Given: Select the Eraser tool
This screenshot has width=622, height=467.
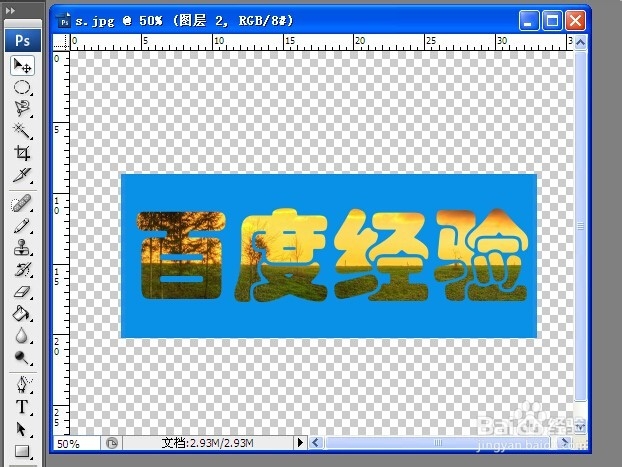Looking at the screenshot, I should [22, 292].
